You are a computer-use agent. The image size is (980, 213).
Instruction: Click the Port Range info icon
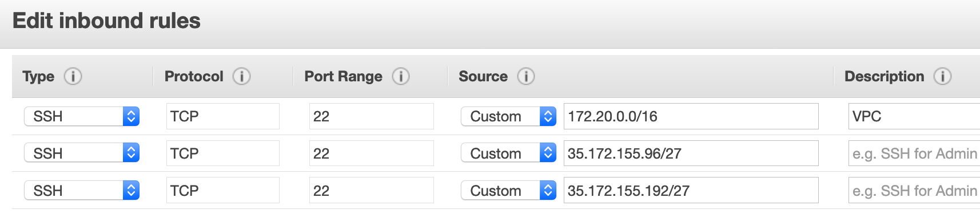[401, 76]
